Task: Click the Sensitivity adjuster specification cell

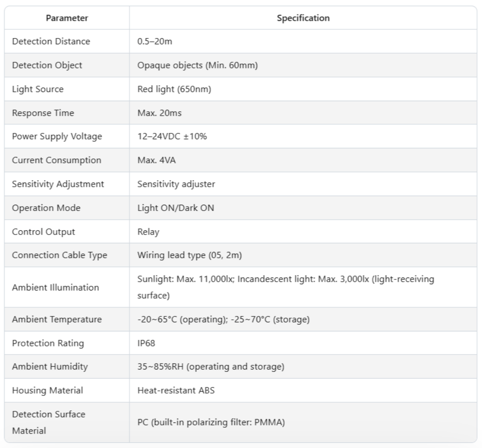Action: click(176, 184)
